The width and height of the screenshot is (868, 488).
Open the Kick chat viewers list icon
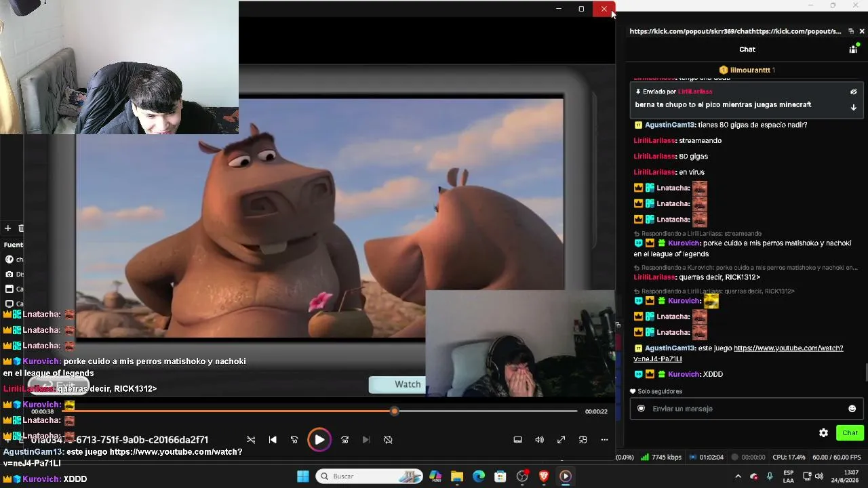pyautogui.click(x=853, y=49)
